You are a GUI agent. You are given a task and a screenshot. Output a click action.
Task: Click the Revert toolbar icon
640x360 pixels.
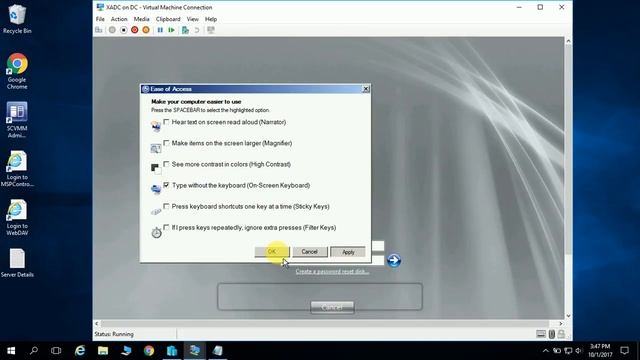pyautogui.click(x=197, y=30)
